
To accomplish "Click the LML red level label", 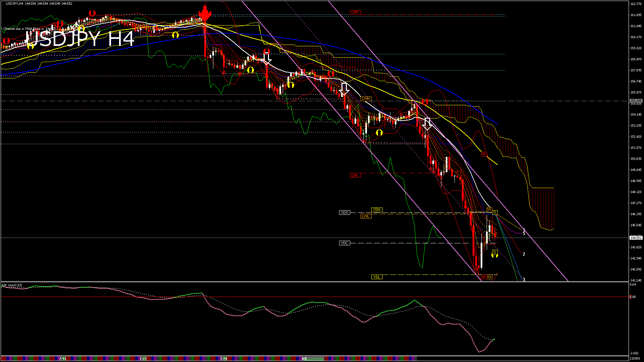I will coord(355,175).
